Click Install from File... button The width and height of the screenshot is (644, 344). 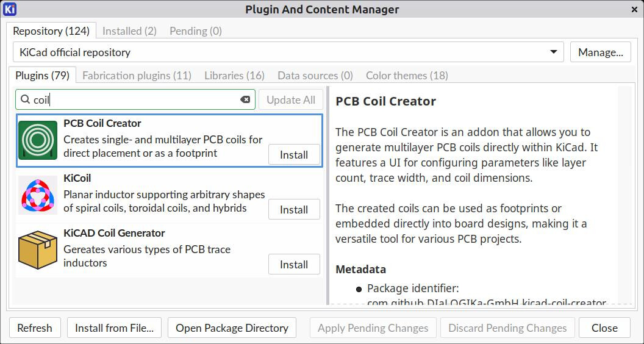pyautogui.click(x=114, y=328)
